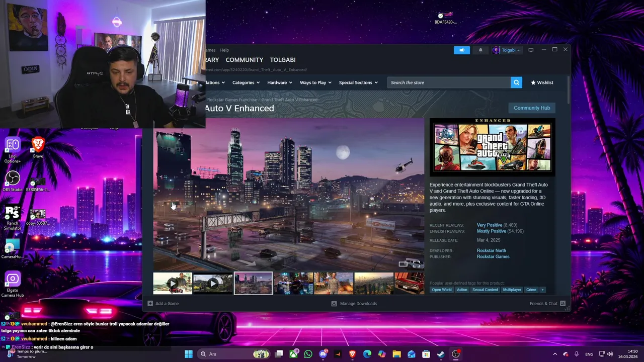Image resolution: width=644 pixels, height=362 pixels.
Task: Select the Sexual Content tag
Action: point(485,290)
